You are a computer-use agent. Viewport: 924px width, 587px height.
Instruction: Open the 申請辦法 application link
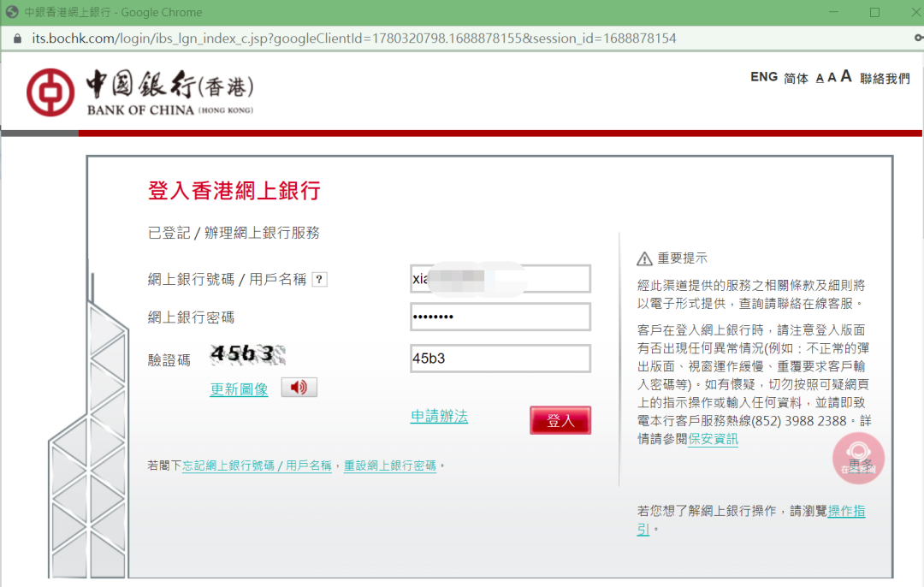pyautogui.click(x=439, y=416)
